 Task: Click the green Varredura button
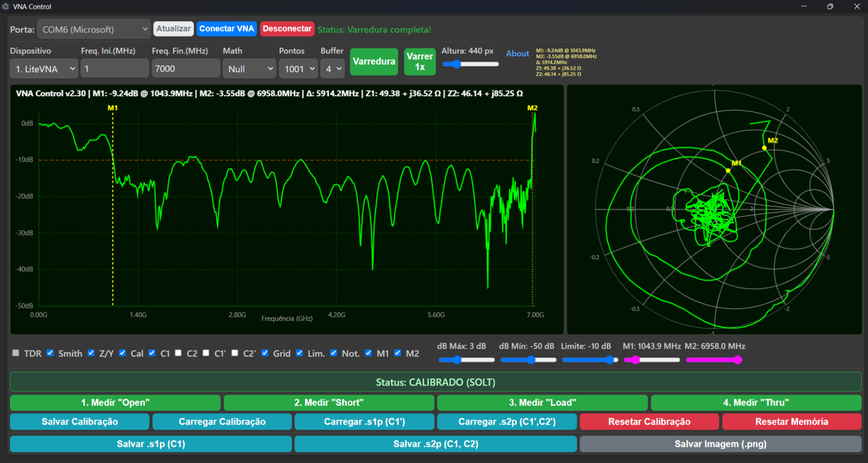pyautogui.click(x=374, y=61)
